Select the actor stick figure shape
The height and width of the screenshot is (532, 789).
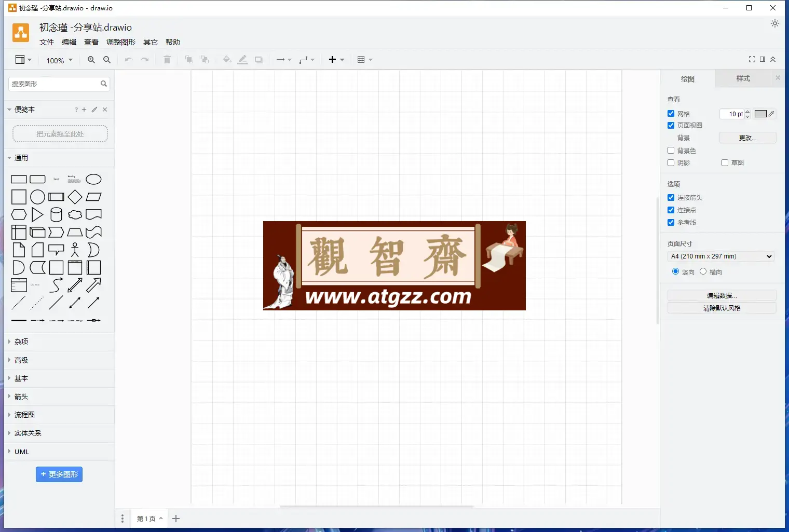click(75, 250)
